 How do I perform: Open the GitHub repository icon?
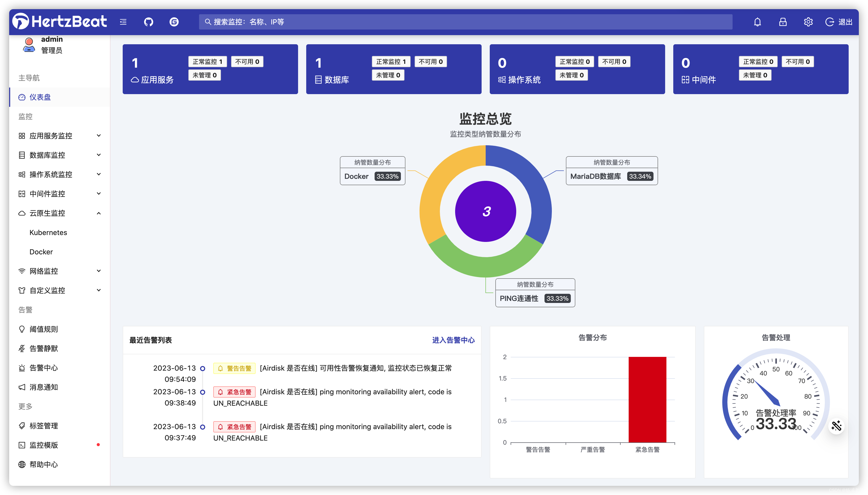point(149,22)
